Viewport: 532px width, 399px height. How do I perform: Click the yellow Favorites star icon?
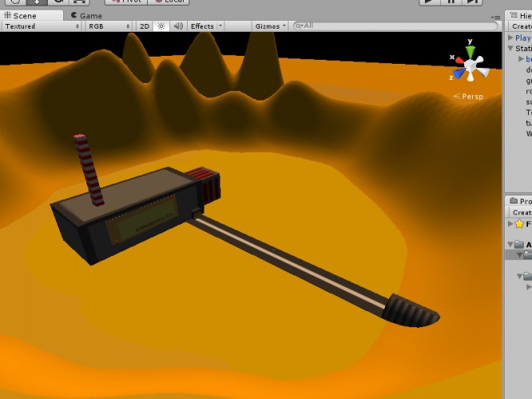point(518,223)
